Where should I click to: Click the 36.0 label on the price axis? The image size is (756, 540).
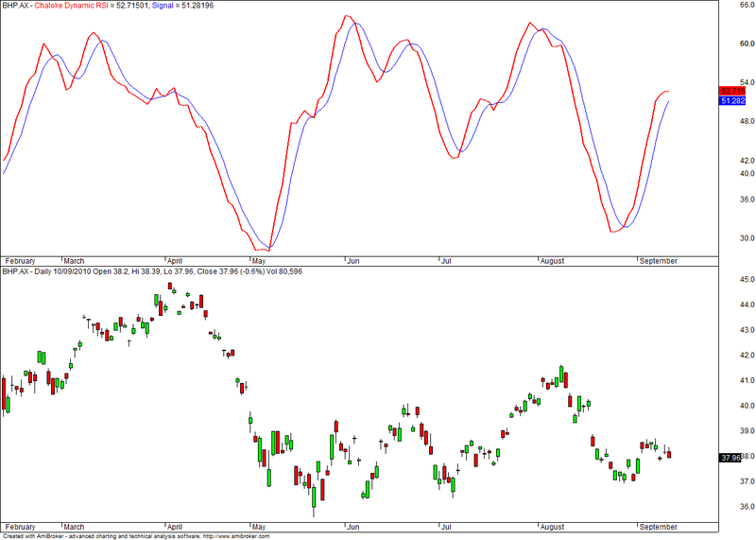click(747, 507)
